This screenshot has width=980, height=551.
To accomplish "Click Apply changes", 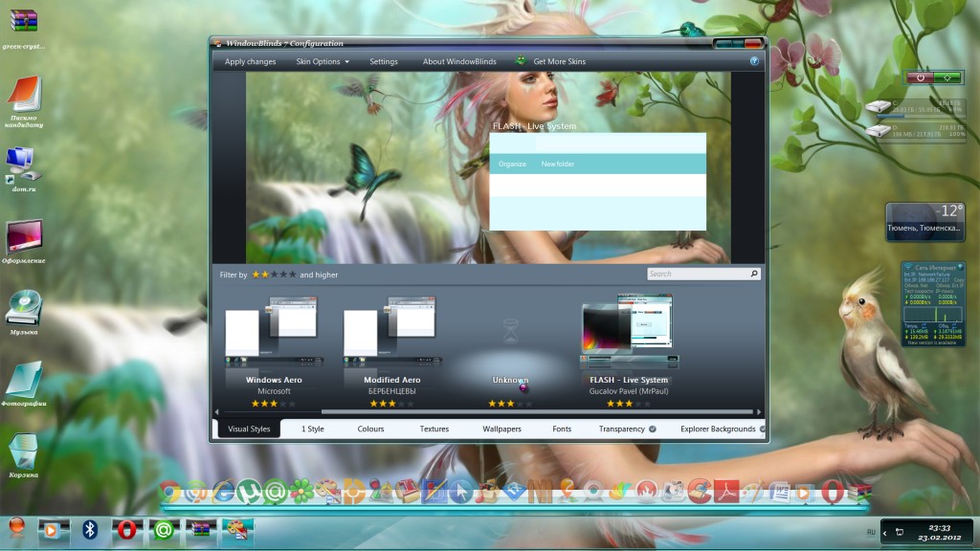I will (x=250, y=62).
